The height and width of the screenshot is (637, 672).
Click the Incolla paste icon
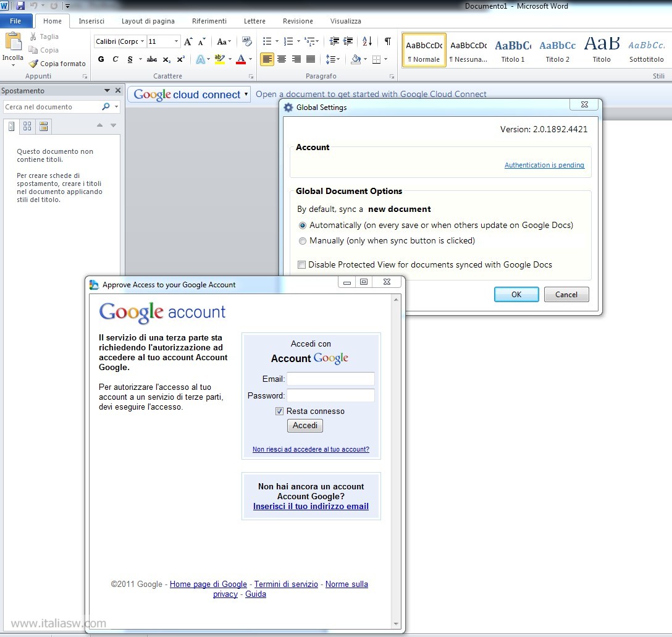click(x=14, y=42)
